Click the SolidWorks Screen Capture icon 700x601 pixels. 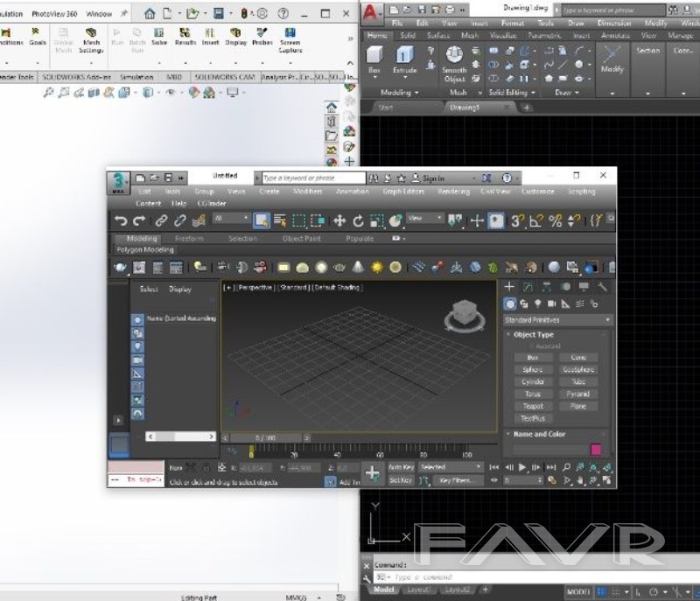click(290, 38)
